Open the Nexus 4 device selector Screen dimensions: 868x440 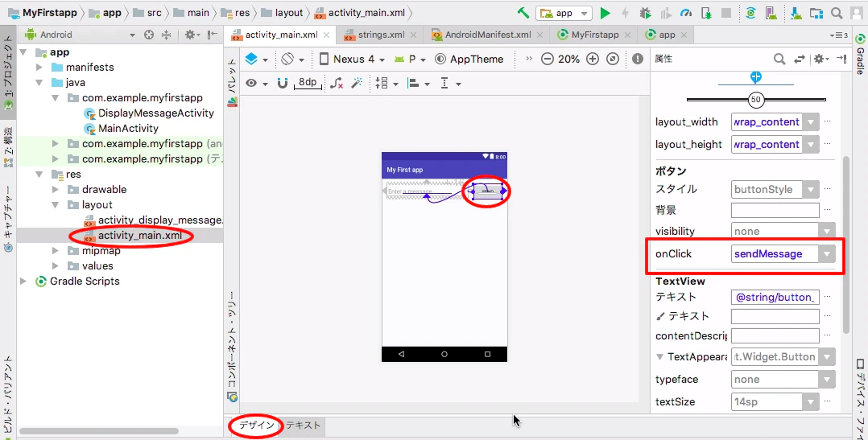[352, 59]
